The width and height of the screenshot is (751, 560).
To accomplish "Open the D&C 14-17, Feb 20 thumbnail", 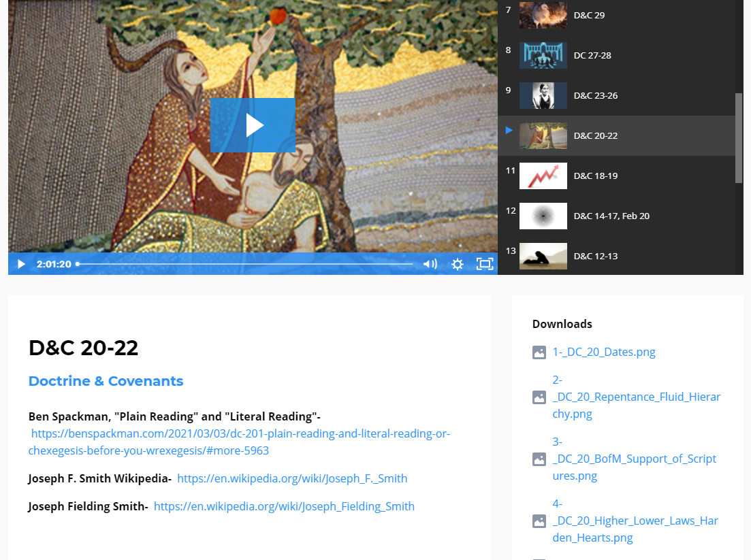I will click(x=543, y=216).
